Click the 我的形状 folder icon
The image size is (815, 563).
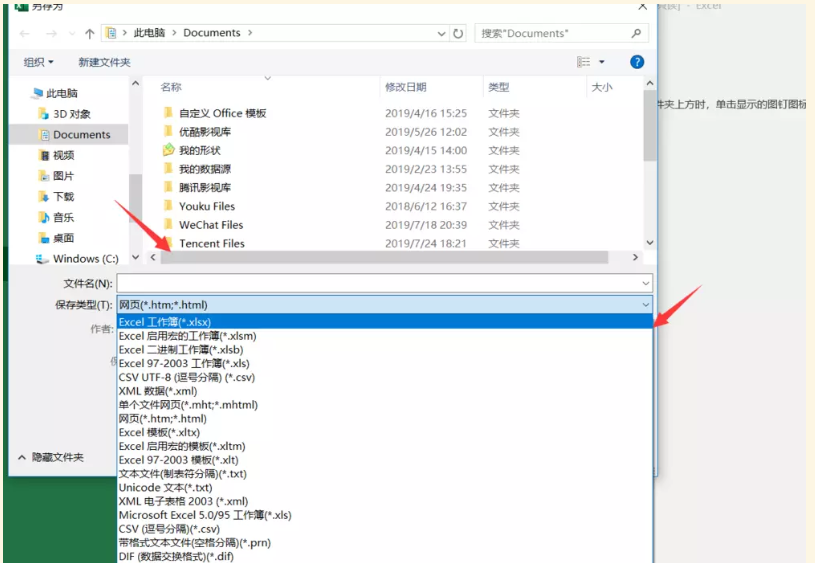click(168, 150)
